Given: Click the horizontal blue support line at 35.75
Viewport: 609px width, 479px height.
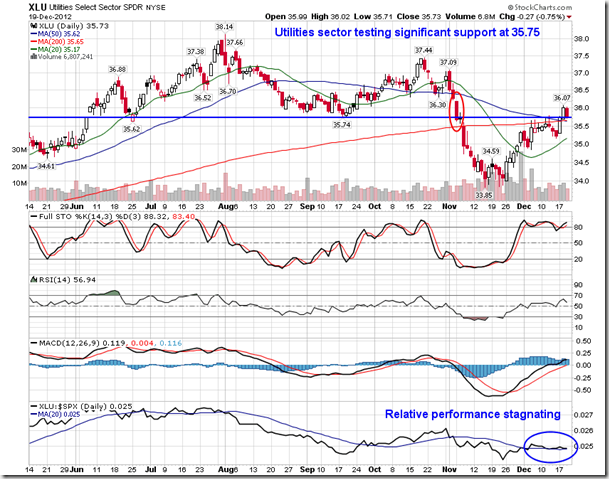Looking at the screenshot, I should pos(300,117).
